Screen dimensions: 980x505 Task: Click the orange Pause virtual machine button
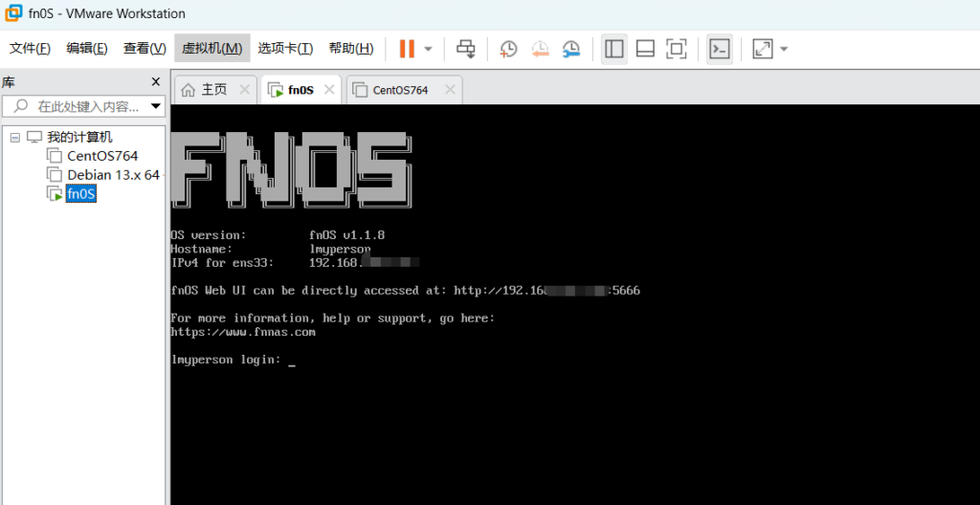point(407,49)
